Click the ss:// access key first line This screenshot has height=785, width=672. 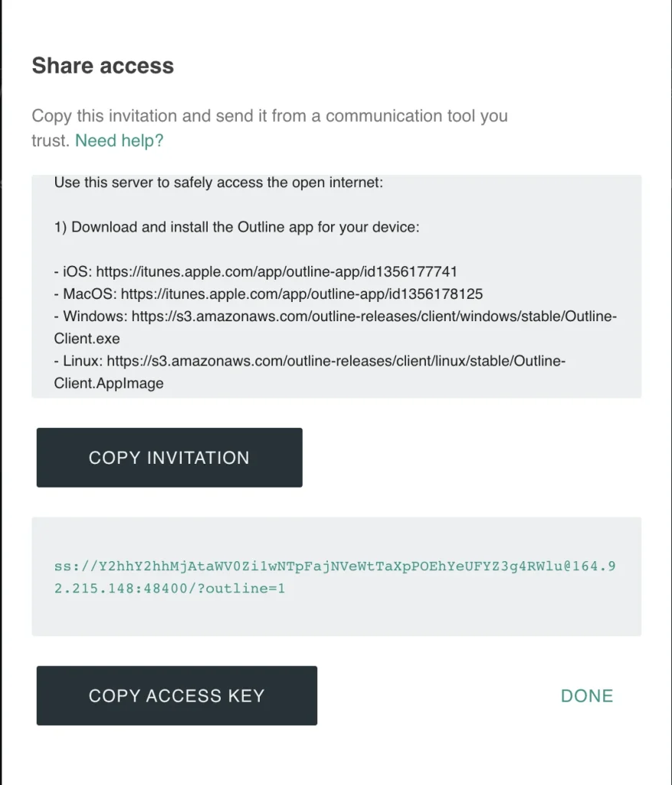[335, 567]
